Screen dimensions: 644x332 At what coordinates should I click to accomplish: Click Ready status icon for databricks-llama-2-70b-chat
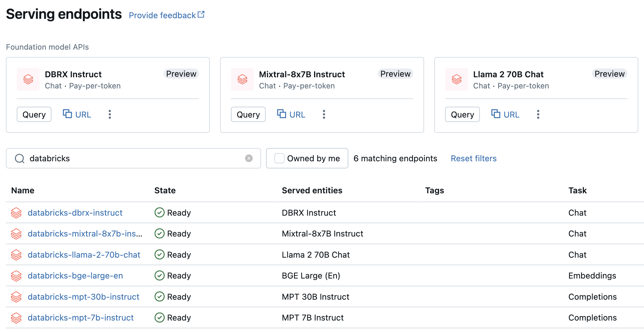click(159, 254)
